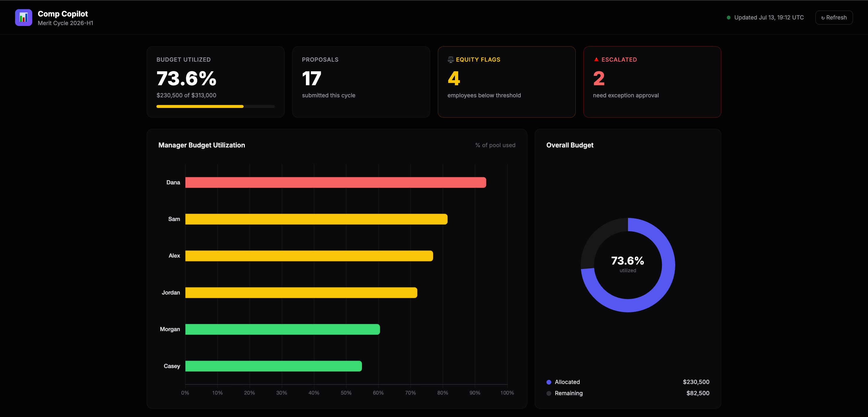Click "employees below threshold" text
The image size is (868, 417).
click(x=484, y=95)
